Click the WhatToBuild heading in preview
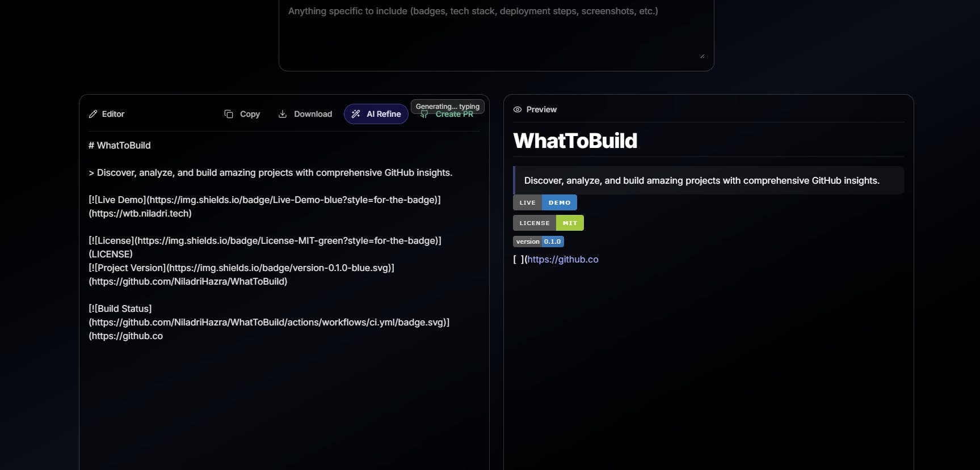The image size is (980, 470). click(575, 141)
